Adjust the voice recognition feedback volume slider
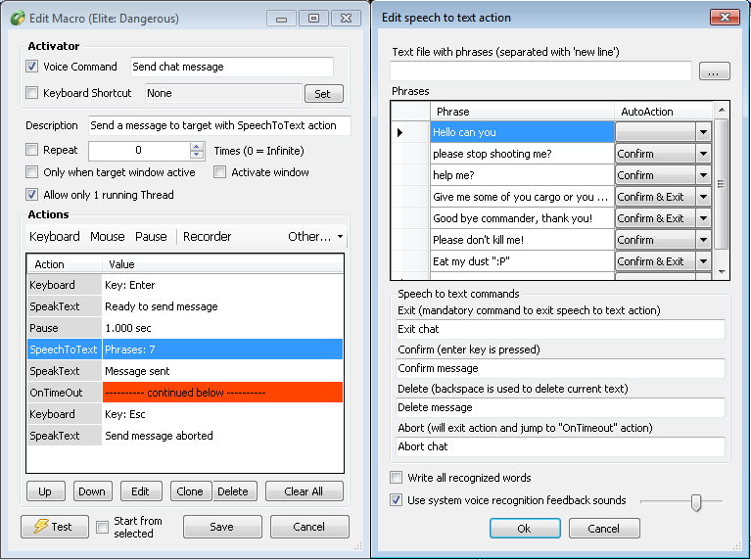Screen dimensions: 751x560 coord(696,501)
